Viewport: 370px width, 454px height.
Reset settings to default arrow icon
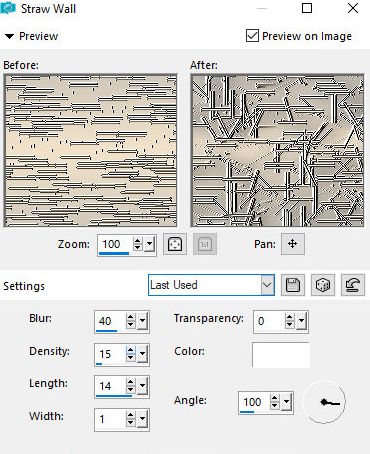[x=353, y=285]
